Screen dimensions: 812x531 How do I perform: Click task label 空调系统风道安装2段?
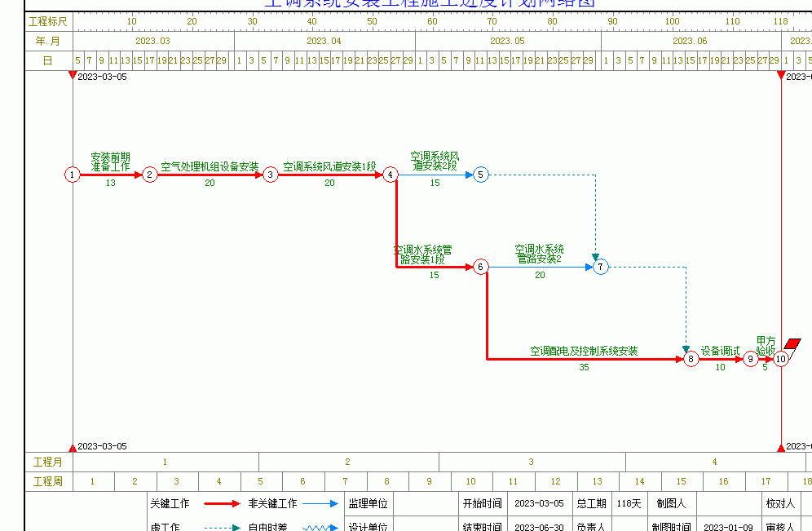pos(435,161)
